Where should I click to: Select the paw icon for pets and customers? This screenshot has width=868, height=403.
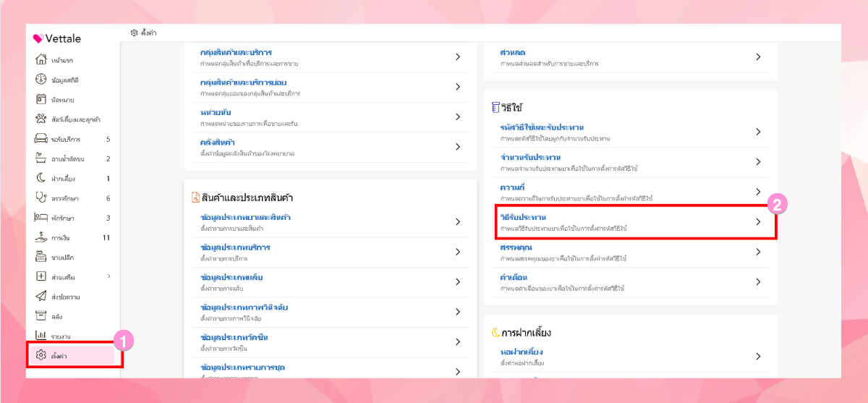(x=41, y=119)
